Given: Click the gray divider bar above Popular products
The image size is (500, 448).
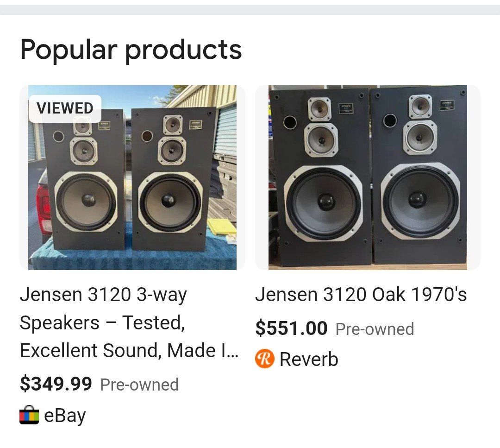Looking at the screenshot, I should (x=250, y=10).
